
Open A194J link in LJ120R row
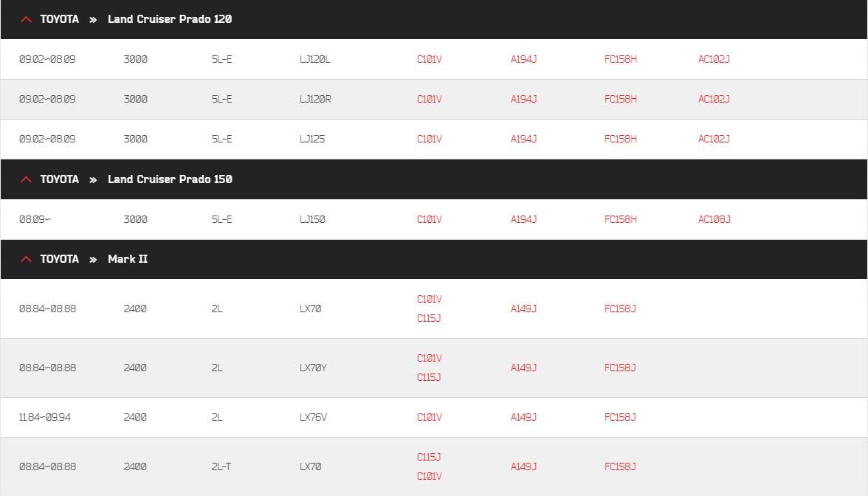523,99
